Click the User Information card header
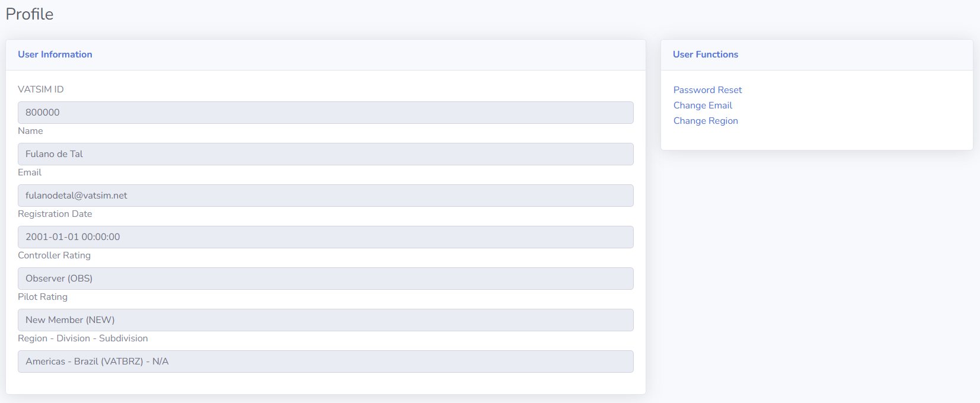 pyautogui.click(x=55, y=55)
